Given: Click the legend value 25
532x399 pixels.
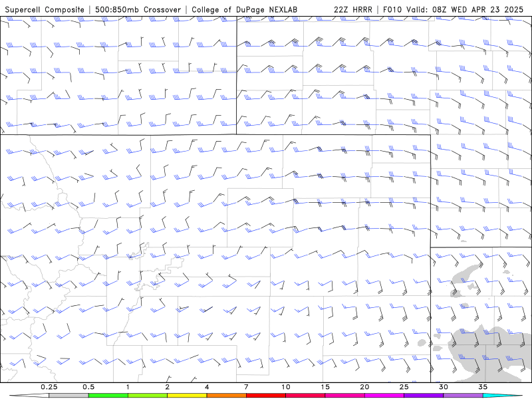Looking at the screenshot, I should pos(404,387).
